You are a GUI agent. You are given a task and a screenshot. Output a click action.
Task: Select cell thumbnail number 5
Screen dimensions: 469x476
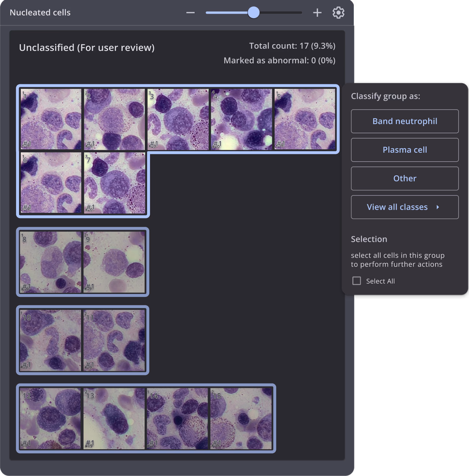305,119
